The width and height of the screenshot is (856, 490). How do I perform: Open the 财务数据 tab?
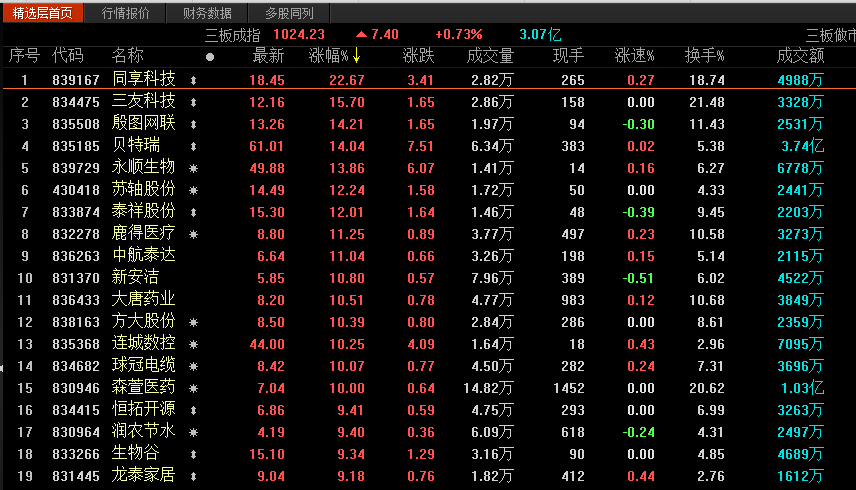coord(207,13)
